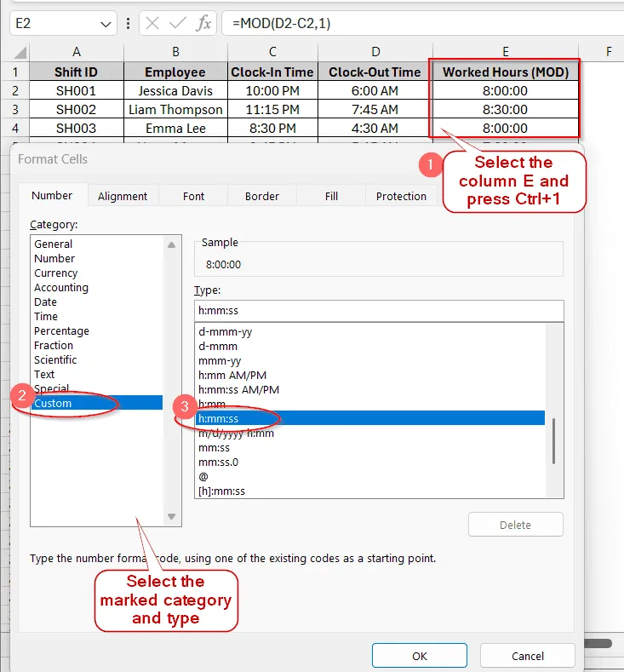Viewport: 624px width, 672px height.
Task: Select Currency category
Action: (x=98, y=273)
